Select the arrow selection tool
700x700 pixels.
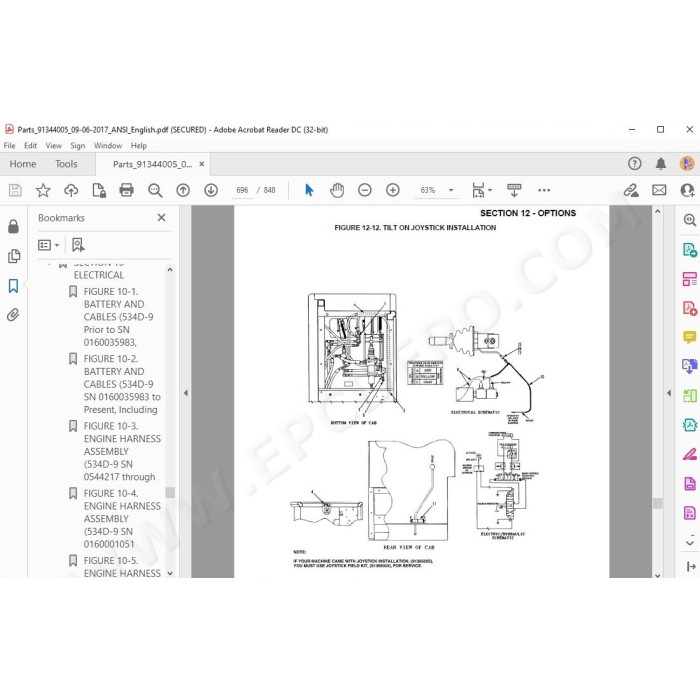click(309, 190)
